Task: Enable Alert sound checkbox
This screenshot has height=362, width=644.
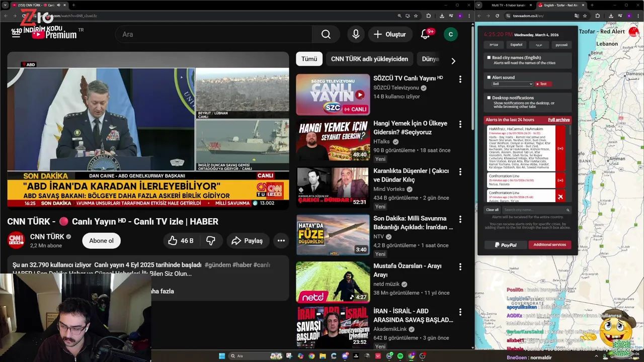Action: point(489,77)
